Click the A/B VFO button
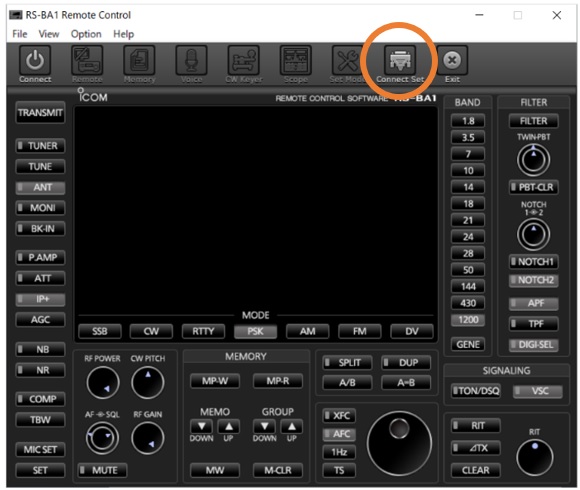The width and height of the screenshot is (580, 490). pos(347,383)
